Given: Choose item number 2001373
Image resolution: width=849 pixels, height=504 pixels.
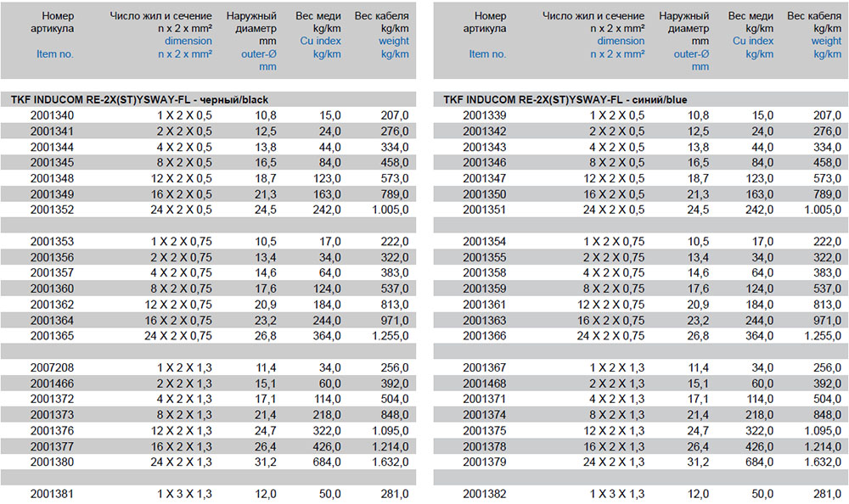Looking at the screenshot, I should point(52,415).
